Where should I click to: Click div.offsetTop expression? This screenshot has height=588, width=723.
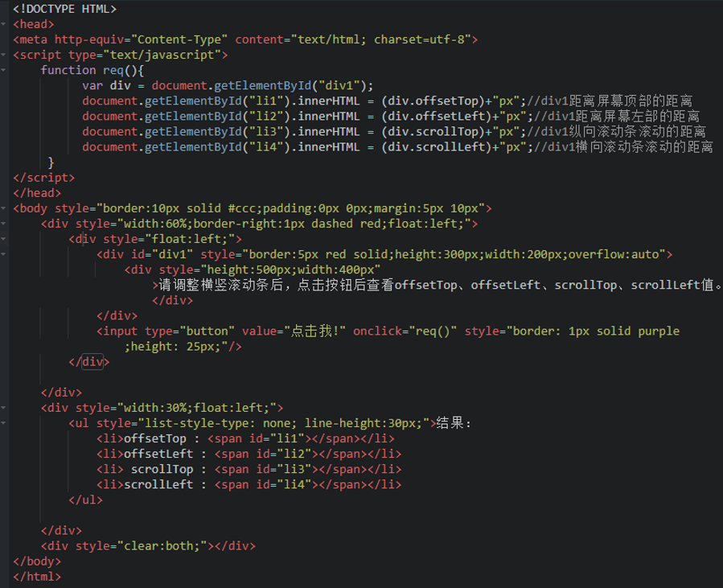[x=433, y=101]
